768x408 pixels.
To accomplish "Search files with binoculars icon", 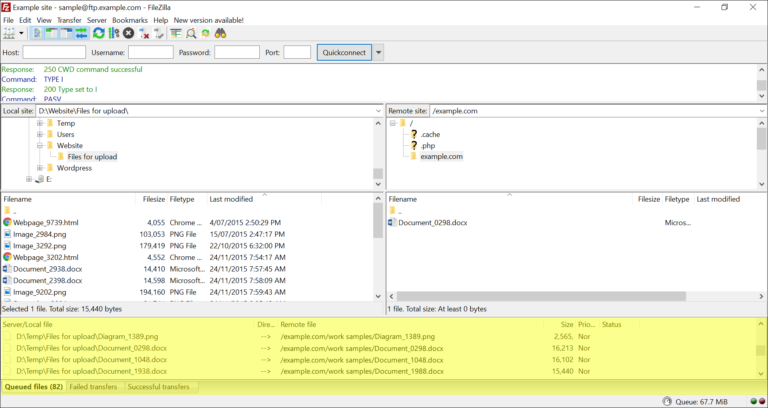I will [220, 33].
